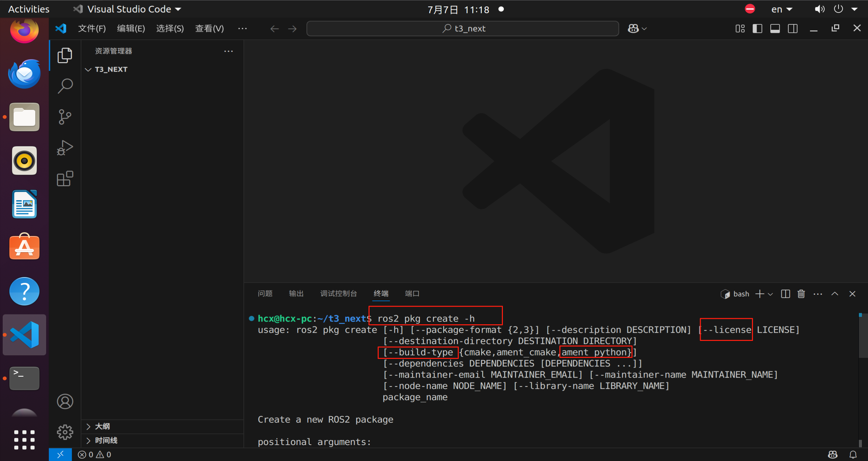Open the Extensions view
The image size is (868, 461).
(x=65, y=178)
